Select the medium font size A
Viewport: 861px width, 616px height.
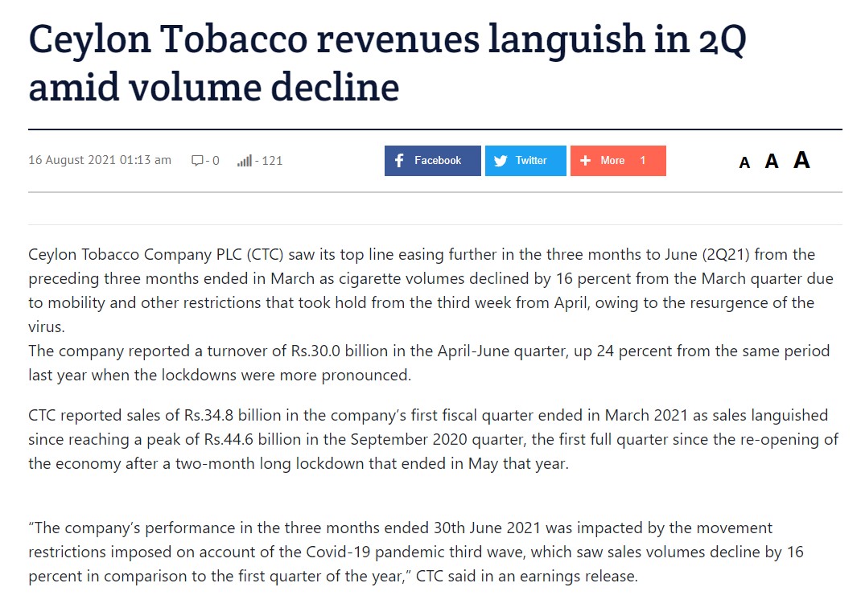771,162
